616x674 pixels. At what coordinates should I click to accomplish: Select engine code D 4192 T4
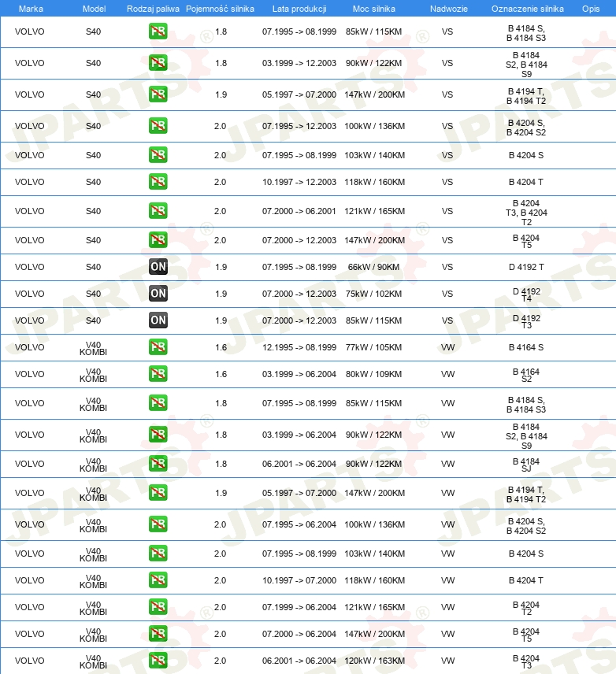pyautogui.click(x=526, y=294)
